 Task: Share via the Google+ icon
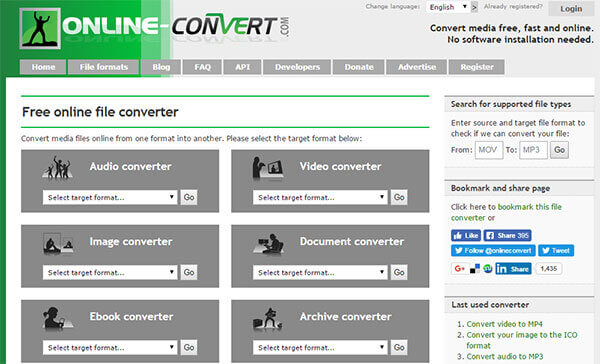460,269
